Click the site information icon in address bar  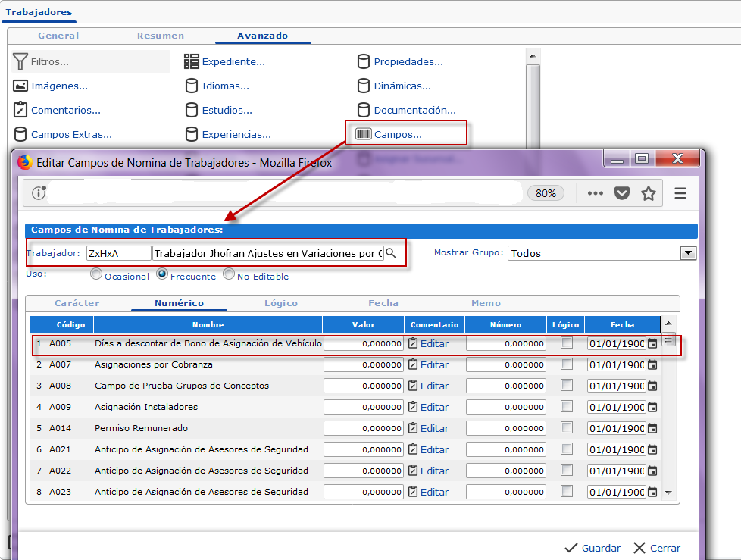(x=38, y=193)
